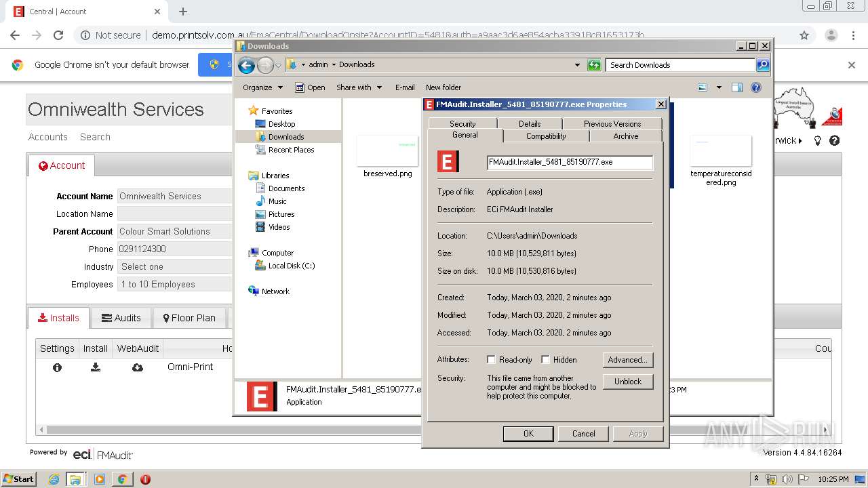Click the Account Name field

[x=175, y=196]
